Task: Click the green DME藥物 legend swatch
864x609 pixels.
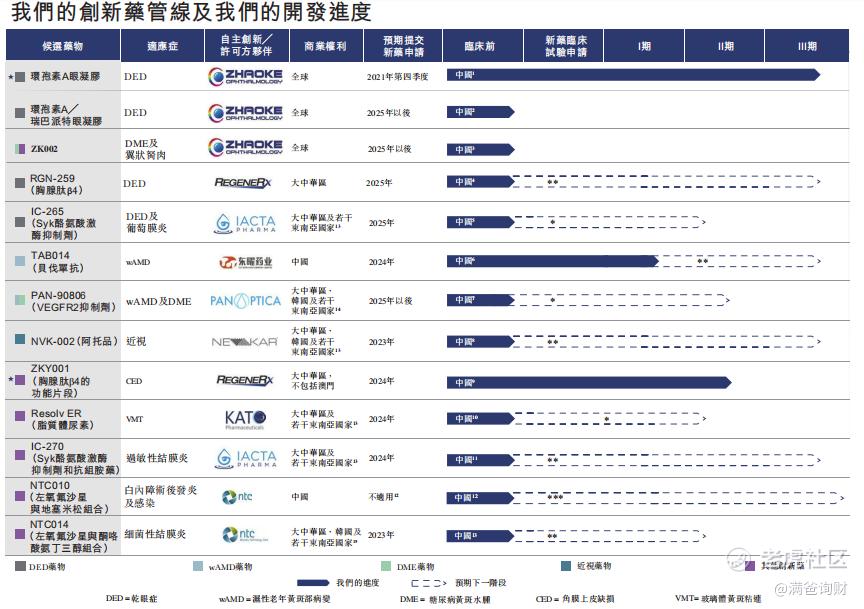Action: point(386,566)
